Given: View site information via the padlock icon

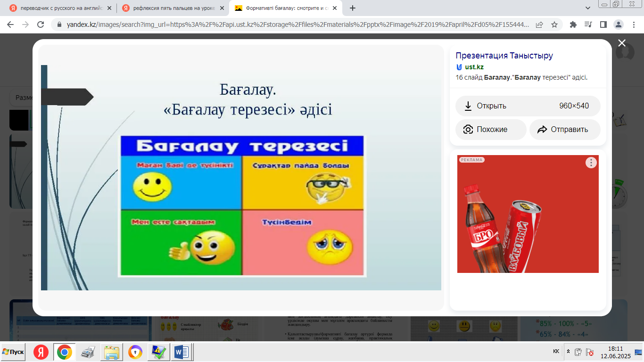Looking at the screenshot, I should point(59,25).
